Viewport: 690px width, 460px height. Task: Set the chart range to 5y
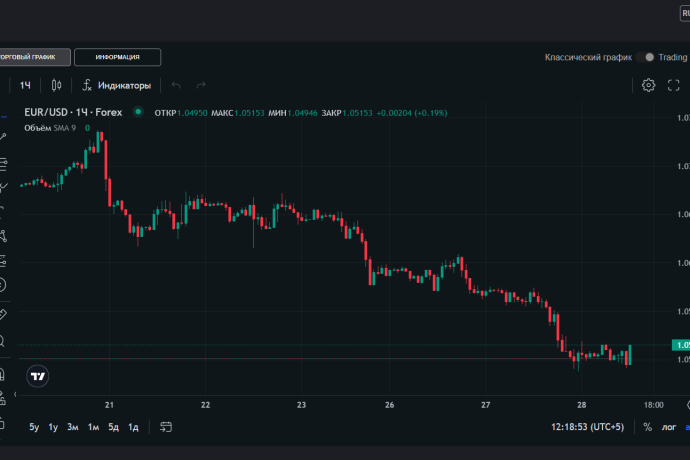(34, 427)
